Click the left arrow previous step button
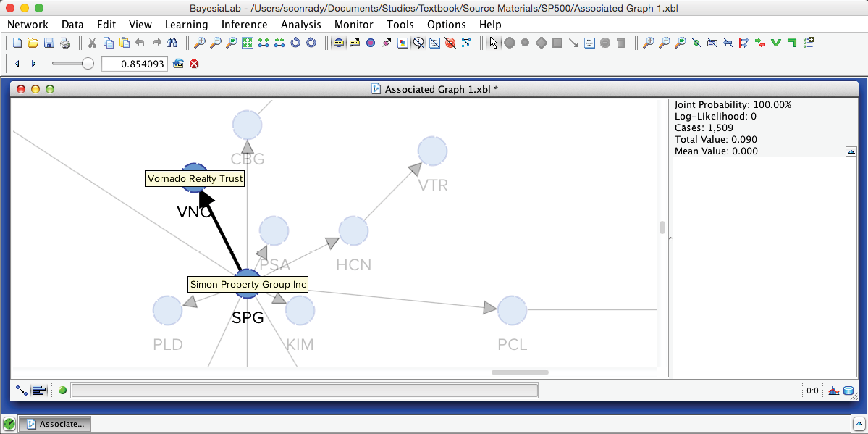Image resolution: width=868 pixels, height=434 pixels. point(17,64)
